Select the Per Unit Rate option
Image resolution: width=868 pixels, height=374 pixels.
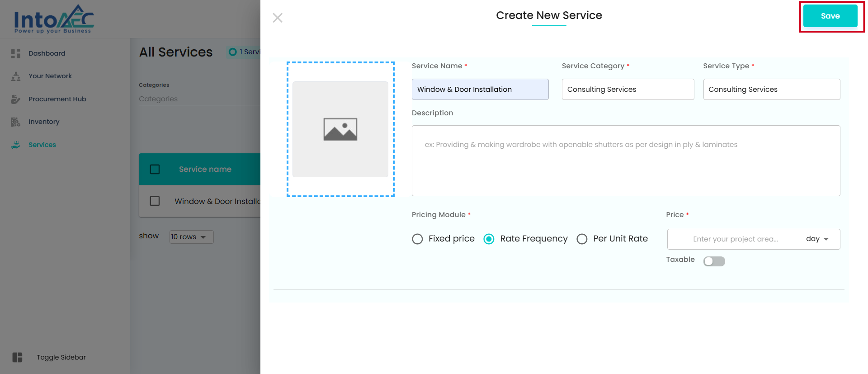point(582,239)
